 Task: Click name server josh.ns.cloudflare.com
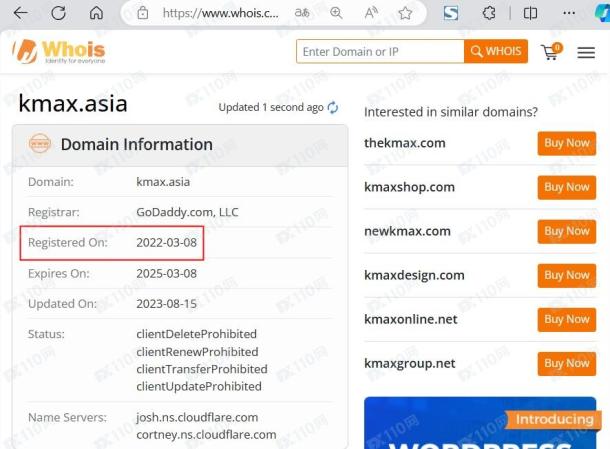[197, 417]
